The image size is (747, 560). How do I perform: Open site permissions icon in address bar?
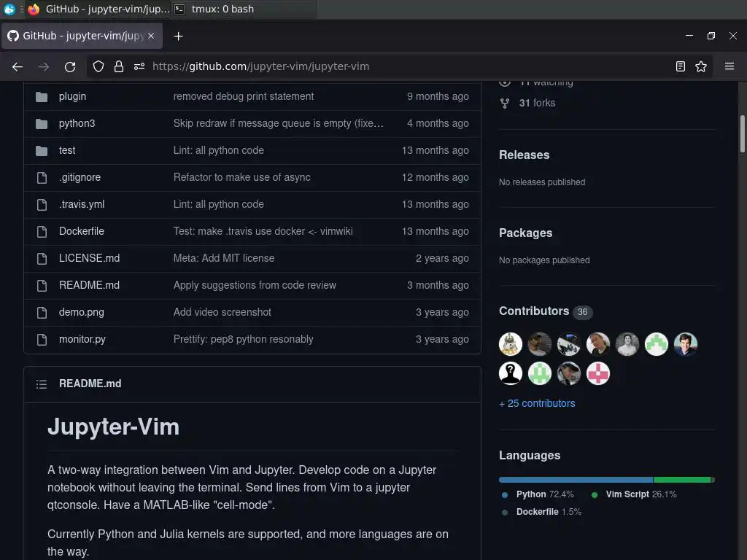tap(139, 66)
